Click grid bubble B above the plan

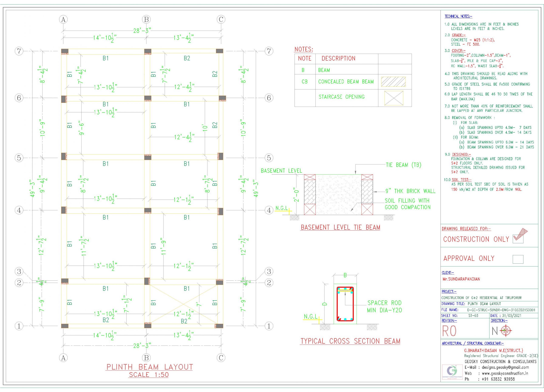point(146,19)
